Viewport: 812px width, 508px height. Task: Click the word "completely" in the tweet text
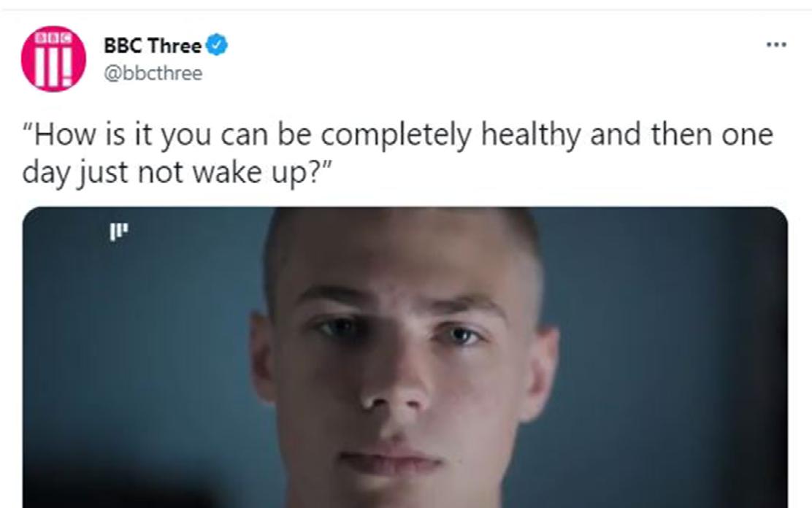tap(397, 135)
